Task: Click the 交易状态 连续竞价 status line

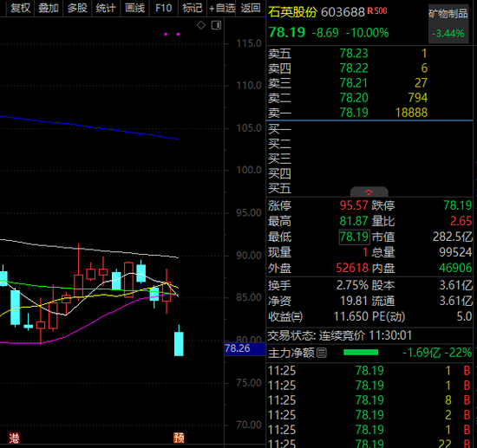Action: [x=339, y=335]
